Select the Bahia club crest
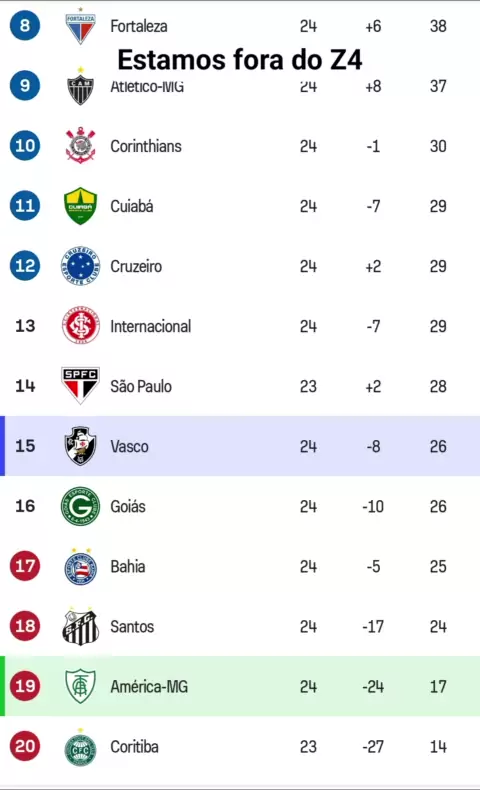The image size is (480, 790). (x=81, y=566)
